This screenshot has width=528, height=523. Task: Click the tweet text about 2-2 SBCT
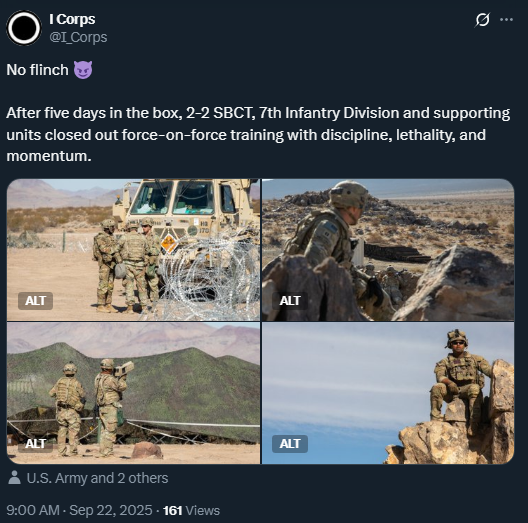pos(258,134)
